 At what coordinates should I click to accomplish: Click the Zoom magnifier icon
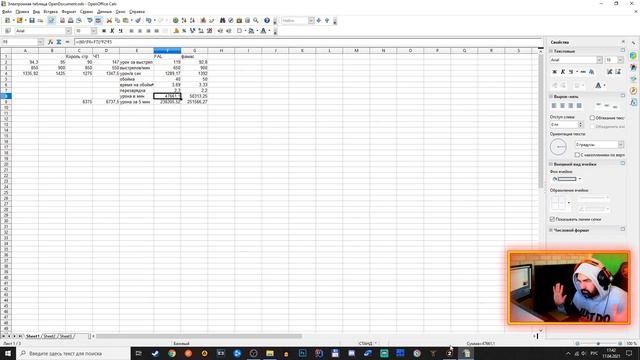click(x=256, y=20)
